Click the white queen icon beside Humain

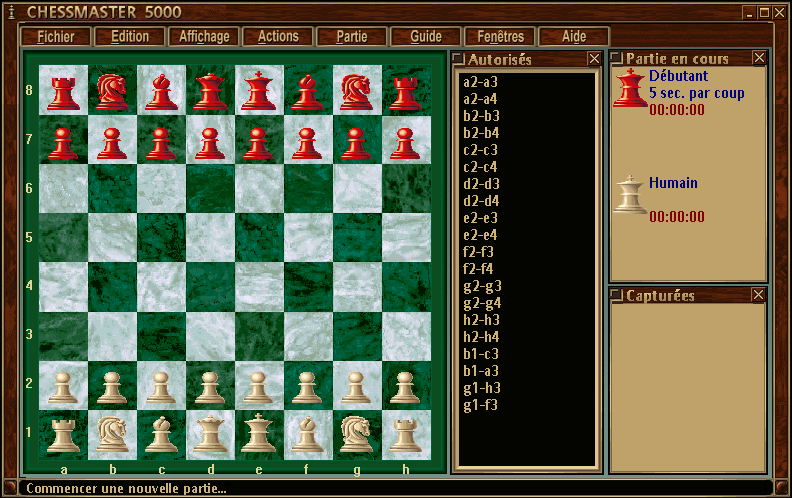click(630, 194)
